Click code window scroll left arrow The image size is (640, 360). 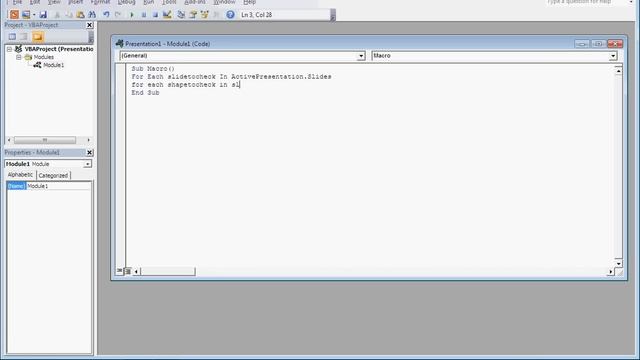point(136,271)
